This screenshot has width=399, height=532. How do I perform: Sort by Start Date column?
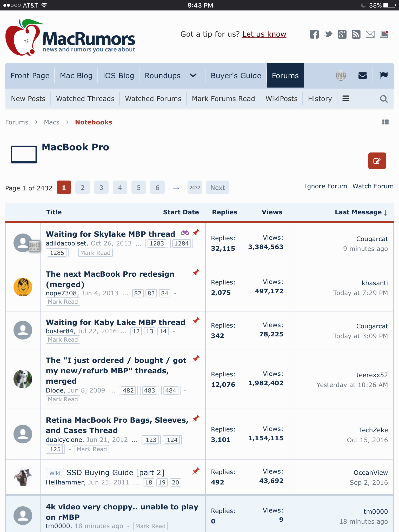pyautogui.click(x=181, y=212)
